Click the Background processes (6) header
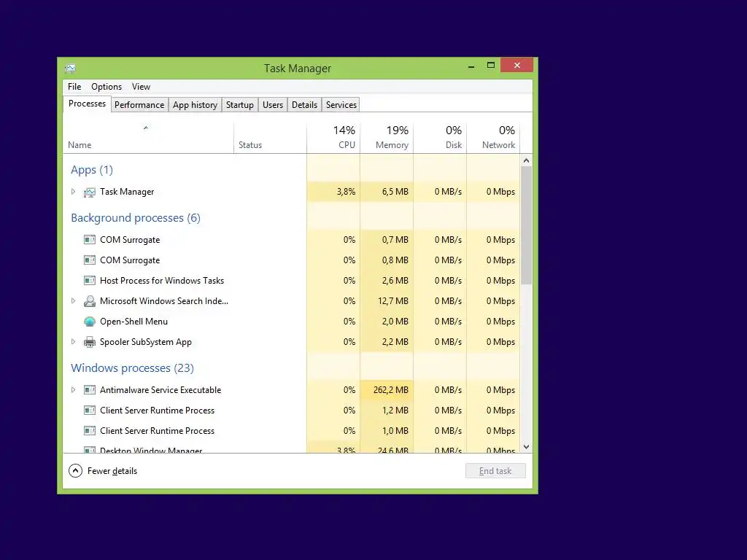Image resolution: width=747 pixels, height=560 pixels. [136, 218]
